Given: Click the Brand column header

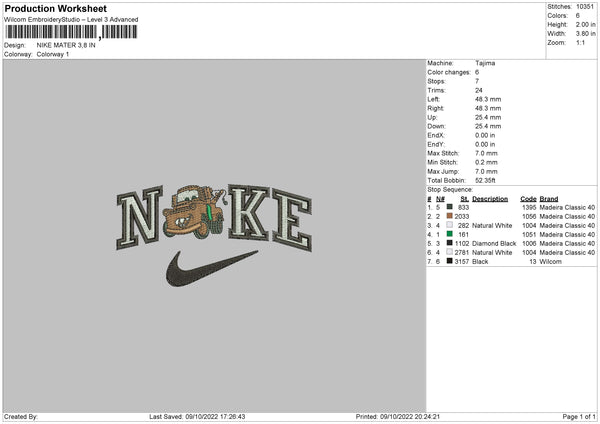Looking at the screenshot, I should click(x=549, y=199).
